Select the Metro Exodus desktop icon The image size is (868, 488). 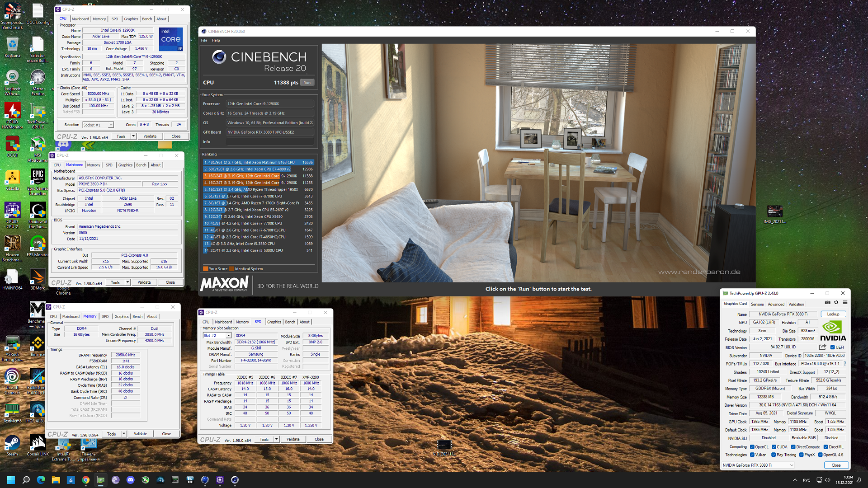click(x=38, y=83)
